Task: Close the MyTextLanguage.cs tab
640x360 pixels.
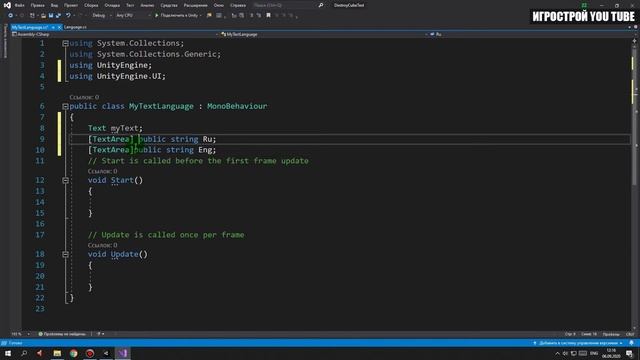Action: pyautogui.click(x=60, y=27)
